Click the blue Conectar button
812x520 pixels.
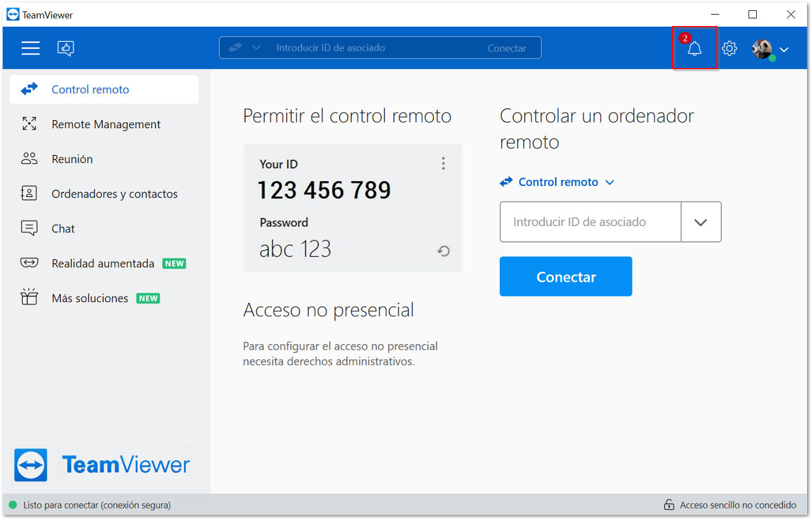[566, 276]
